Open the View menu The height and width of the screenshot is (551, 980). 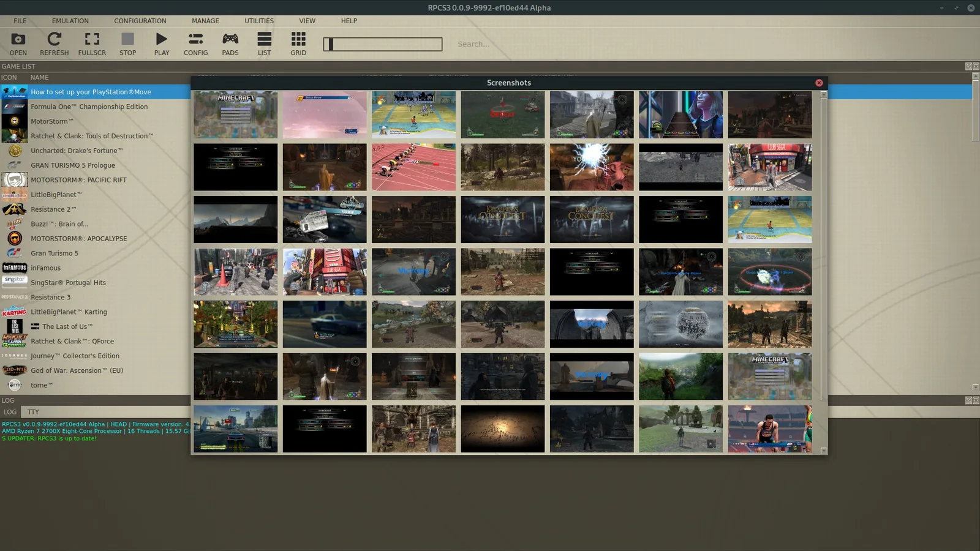point(307,21)
